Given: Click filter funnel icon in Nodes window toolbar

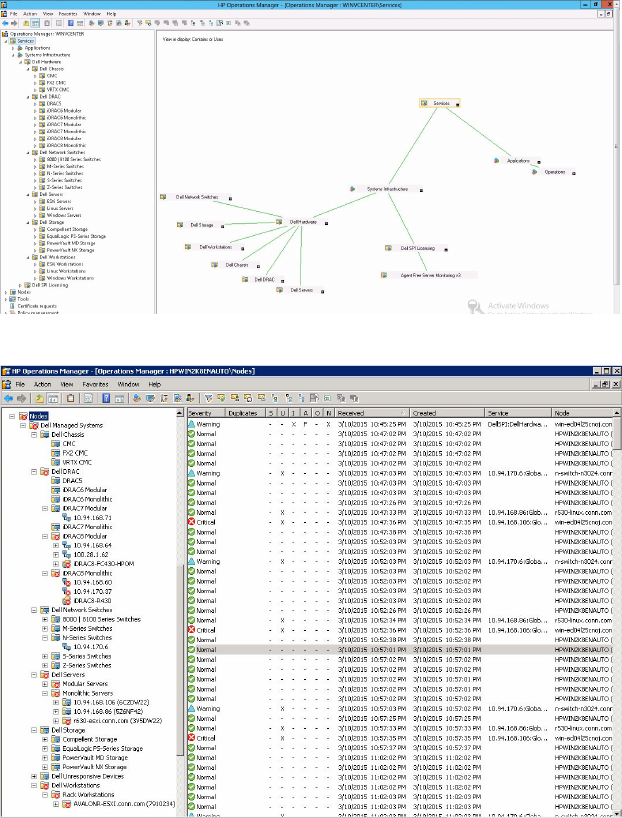Looking at the screenshot, I should (208, 399).
